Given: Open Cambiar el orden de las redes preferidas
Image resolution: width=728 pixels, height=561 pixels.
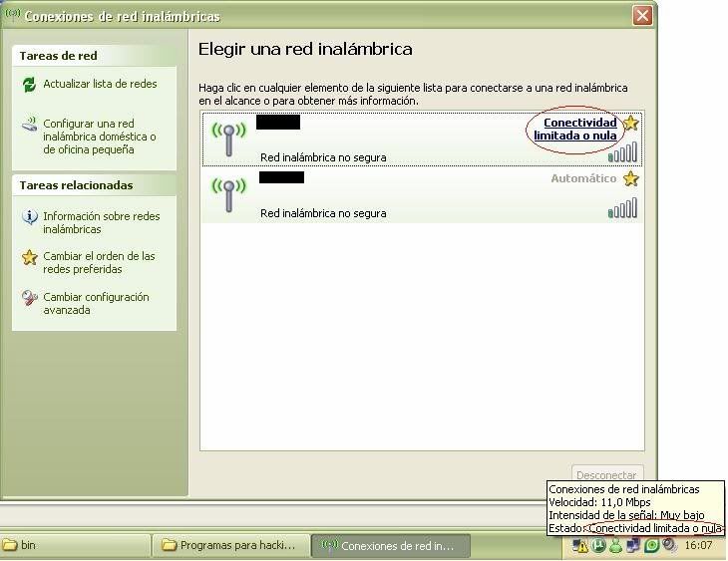Looking at the screenshot, I should tap(99, 263).
